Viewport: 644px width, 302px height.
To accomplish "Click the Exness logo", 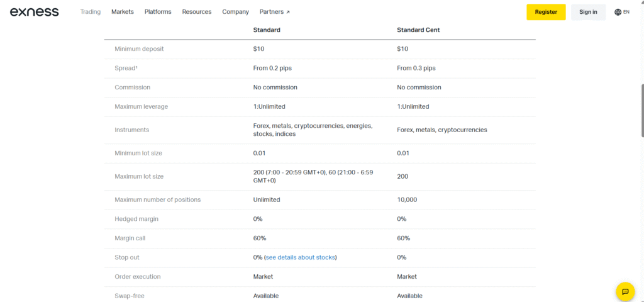I will pos(34,12).
